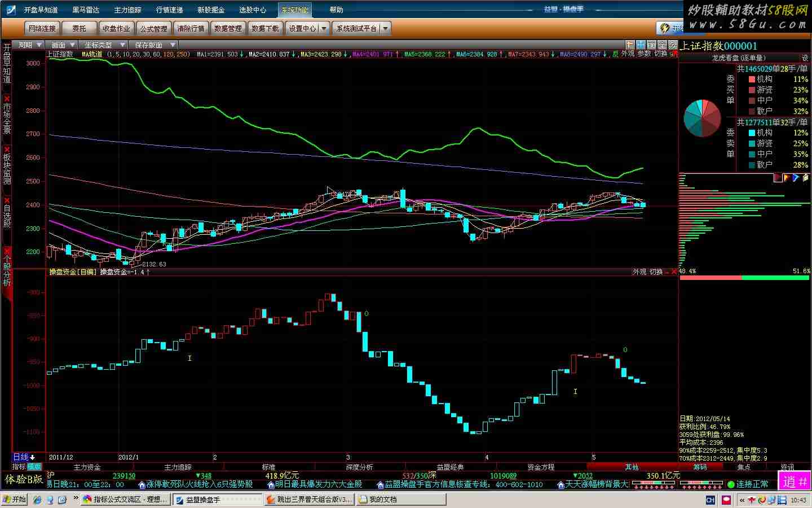
Task: Select the 其他 indicator tab
Action: (x=632, y=467)
